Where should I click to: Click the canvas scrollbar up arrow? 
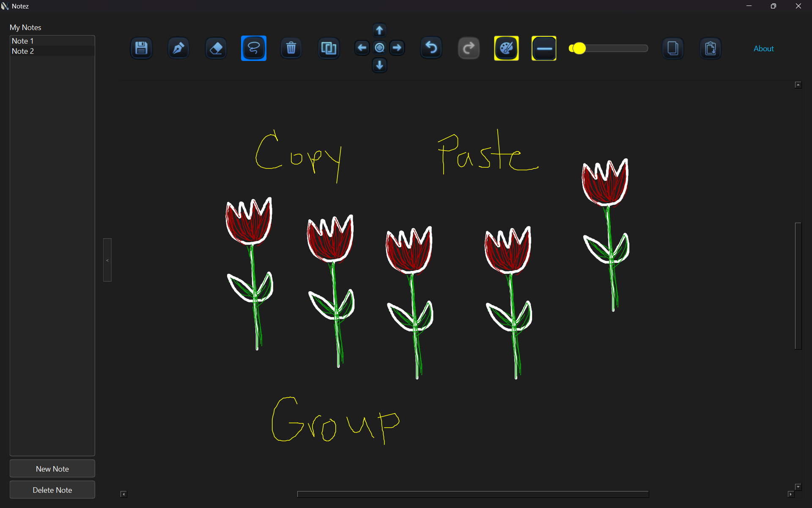[798, 84]
